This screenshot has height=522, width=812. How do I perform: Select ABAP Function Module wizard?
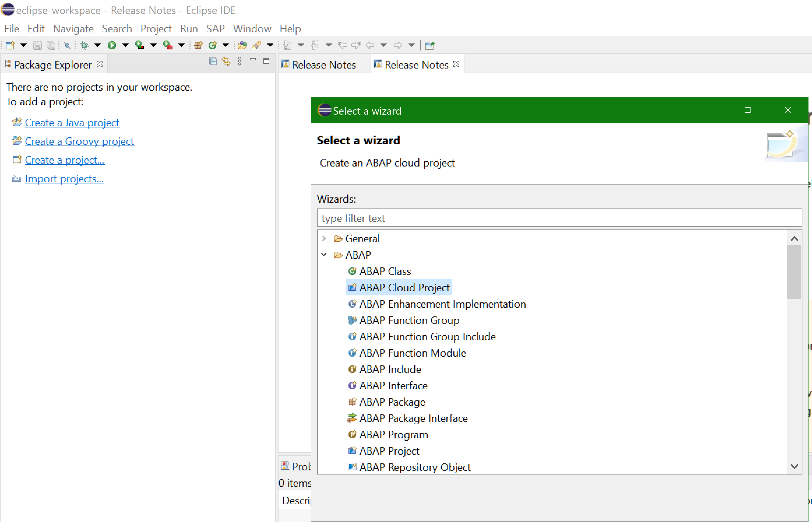(413, 353)
